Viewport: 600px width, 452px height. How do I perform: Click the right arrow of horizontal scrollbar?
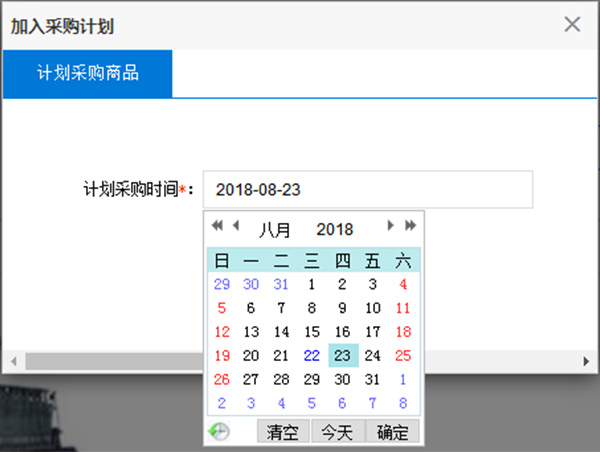click(x=587, y=360)
